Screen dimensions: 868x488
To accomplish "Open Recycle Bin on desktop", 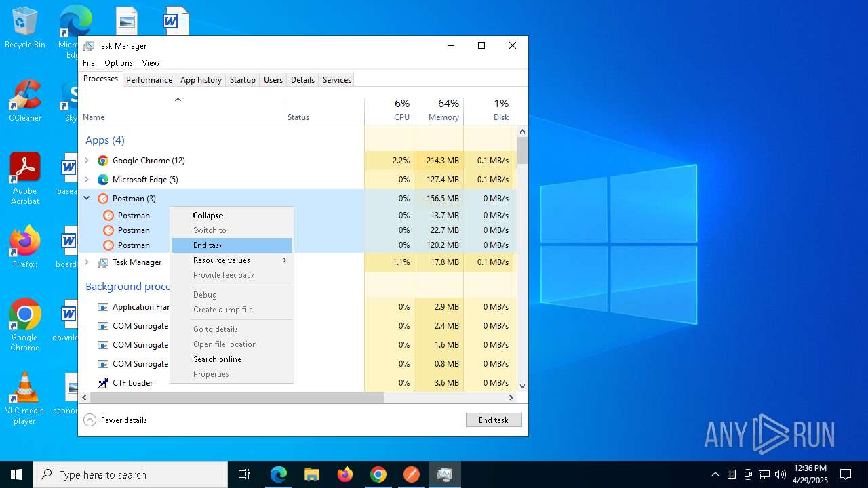I will (x=25, y=28).
